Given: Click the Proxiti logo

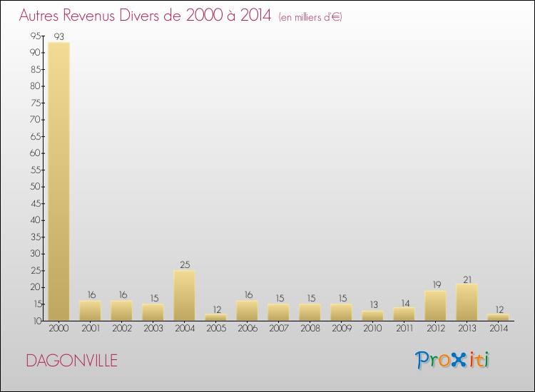Looking at the screenshot, I should (452, 360).
